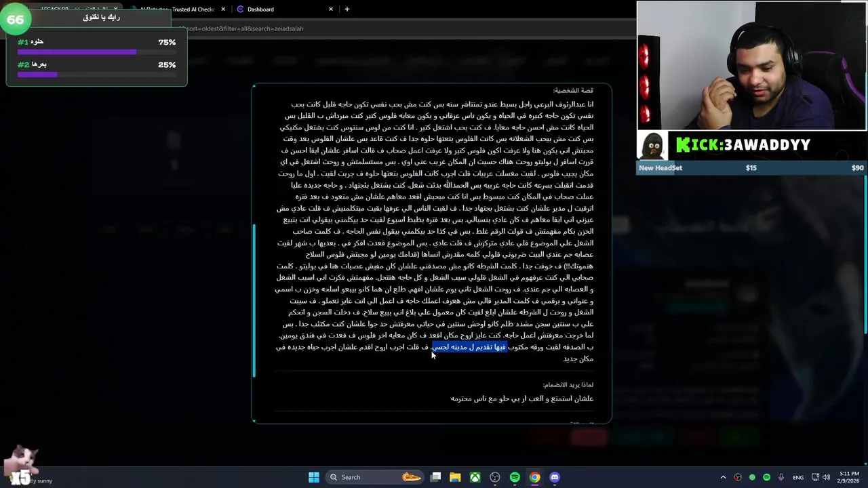Click the Spotify system tray icon

click(767, 477)
